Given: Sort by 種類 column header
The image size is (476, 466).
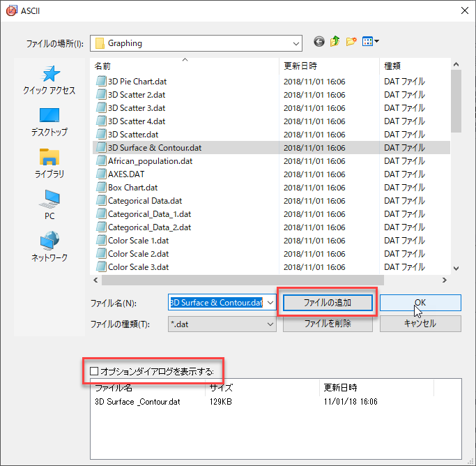Looking at the screenshot, I should tap(415, 66).
